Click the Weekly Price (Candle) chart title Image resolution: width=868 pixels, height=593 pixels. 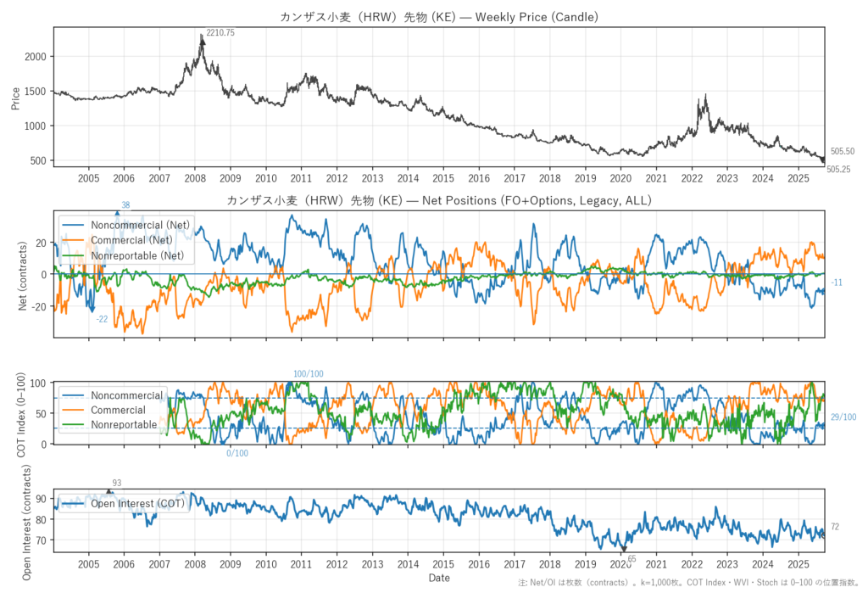(439, 17)
